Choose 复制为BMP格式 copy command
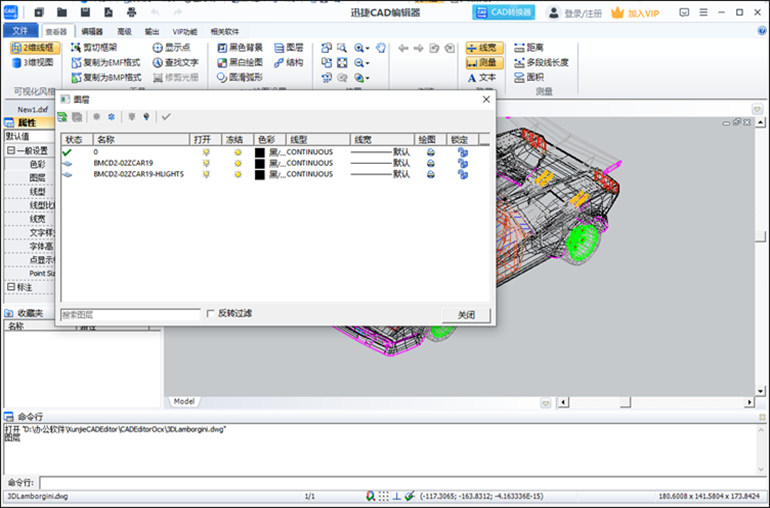The image size is (770, 508). (x=106, y=78)
